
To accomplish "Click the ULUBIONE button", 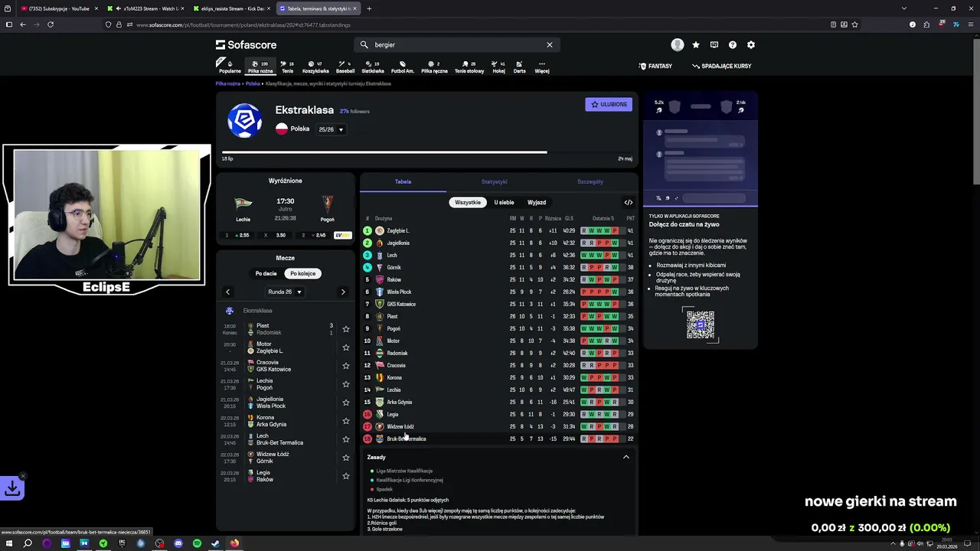I will point(609,104).
